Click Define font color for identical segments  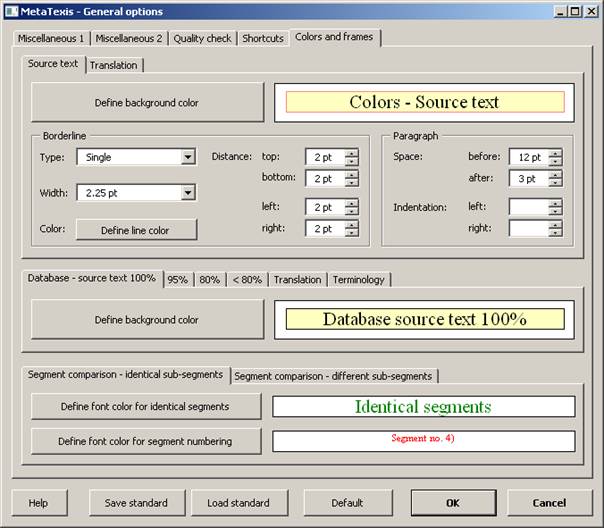click(x=146, y=406)
